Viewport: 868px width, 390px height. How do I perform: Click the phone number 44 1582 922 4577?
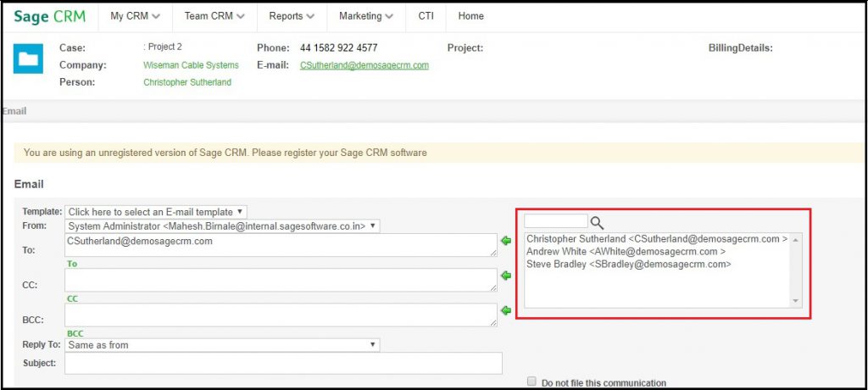point(339,47)
